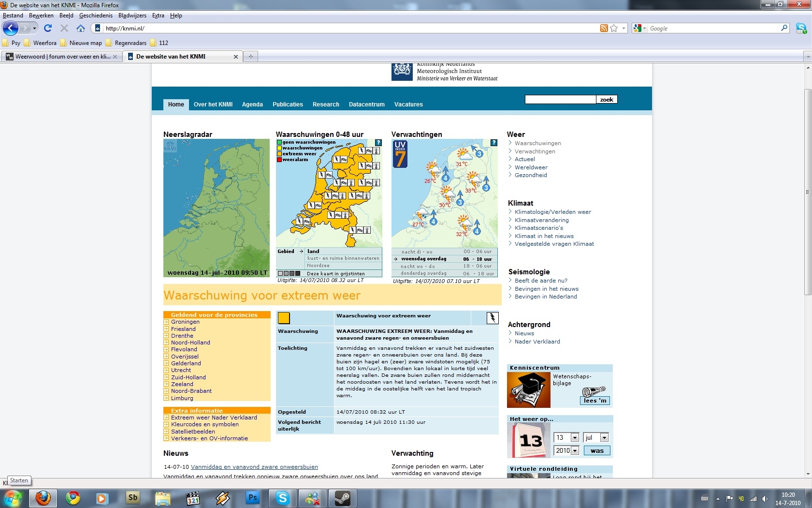Click the green 'geen waarschuwingen' legend swatch
The height and width of the screenshot is (508, 812).
pos(279,142)
